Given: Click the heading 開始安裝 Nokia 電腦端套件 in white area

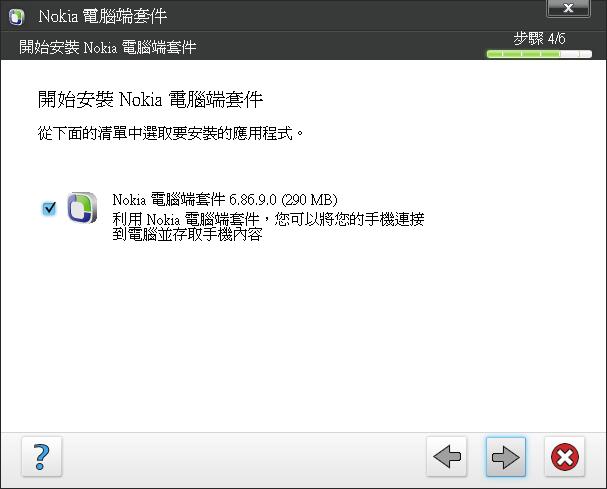Looking at the screenshot, I should point(151,100).
